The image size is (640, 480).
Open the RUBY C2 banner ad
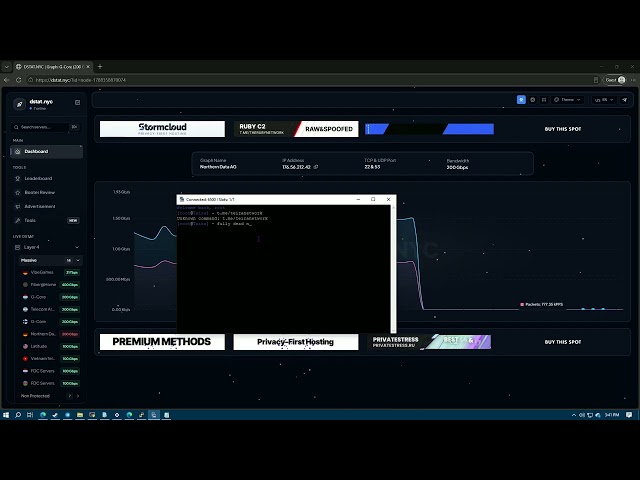point(296,129)
